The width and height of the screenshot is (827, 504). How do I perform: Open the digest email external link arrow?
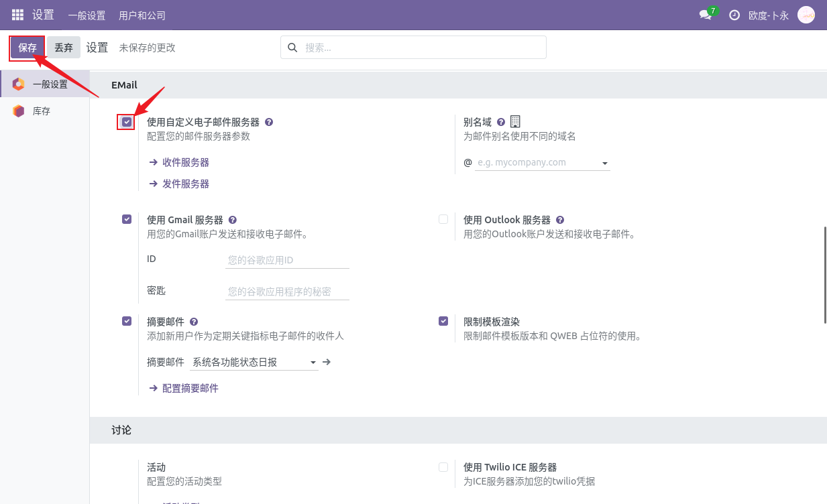coord(327,362)
